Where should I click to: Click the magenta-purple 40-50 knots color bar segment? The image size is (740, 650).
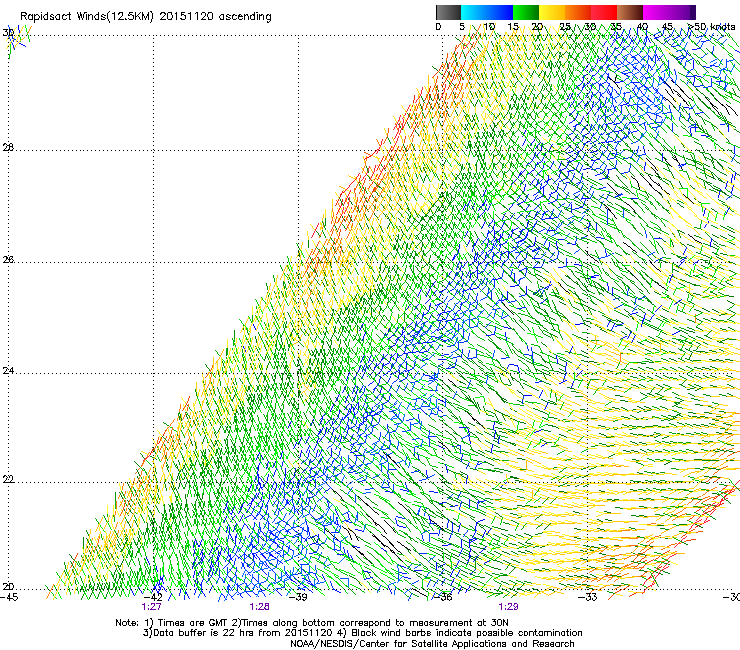[669, 12]
